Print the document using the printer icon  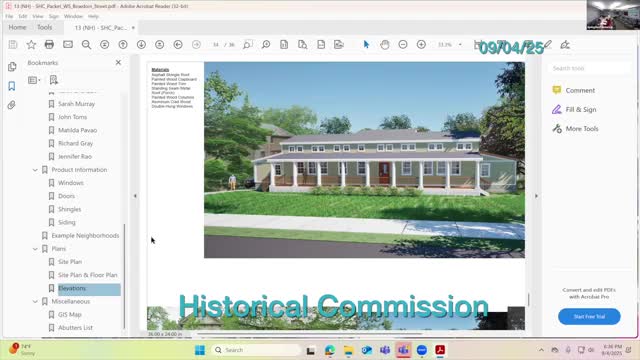(49, 44)
